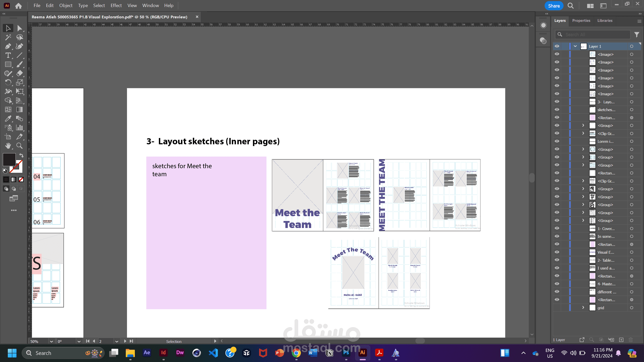This screenshot has width=644, height=362.
Task: Select the Pen tool
Action: pos(8,46)
